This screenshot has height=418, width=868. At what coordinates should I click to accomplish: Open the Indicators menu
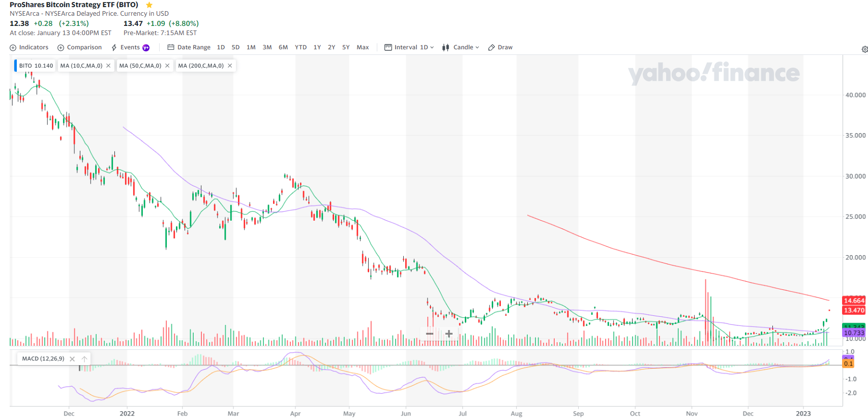29,47
